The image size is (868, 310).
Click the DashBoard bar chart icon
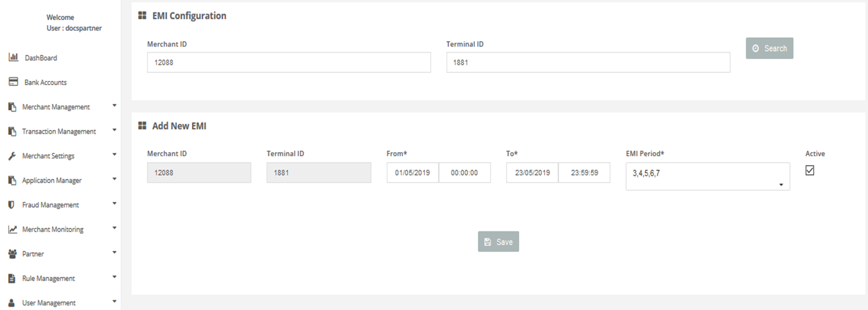point(13,57)
